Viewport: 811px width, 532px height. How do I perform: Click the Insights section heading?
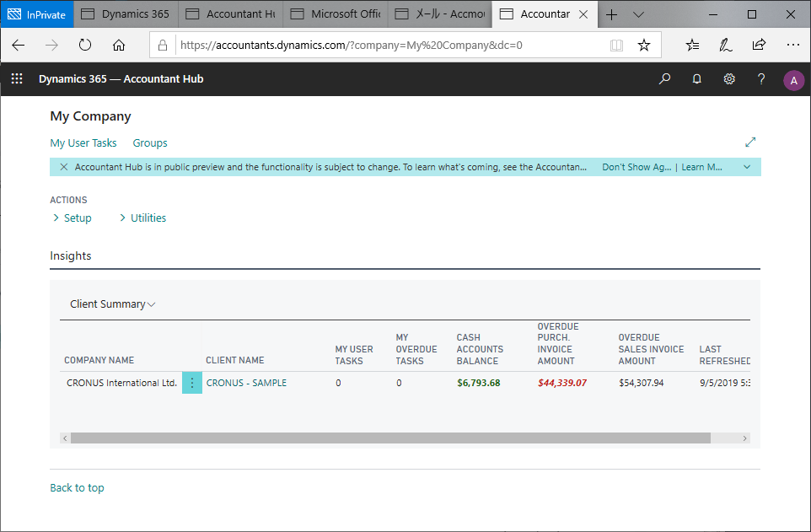[70, 255]
